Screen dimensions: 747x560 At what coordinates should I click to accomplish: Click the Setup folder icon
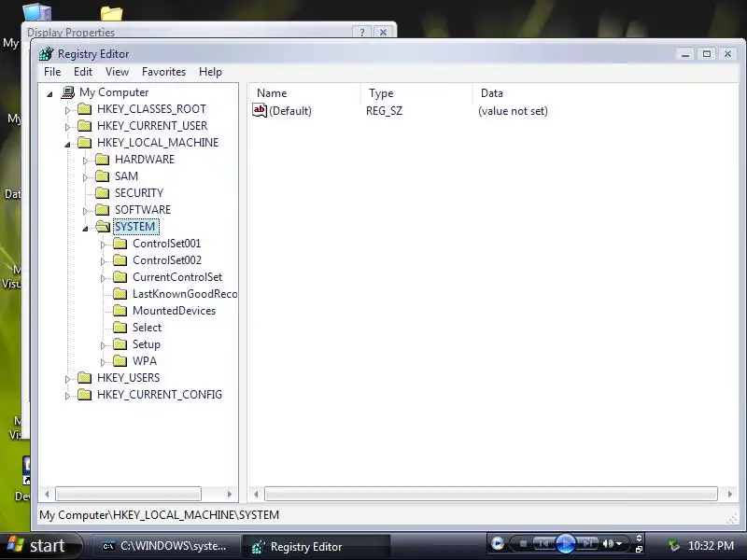point(120,343)
